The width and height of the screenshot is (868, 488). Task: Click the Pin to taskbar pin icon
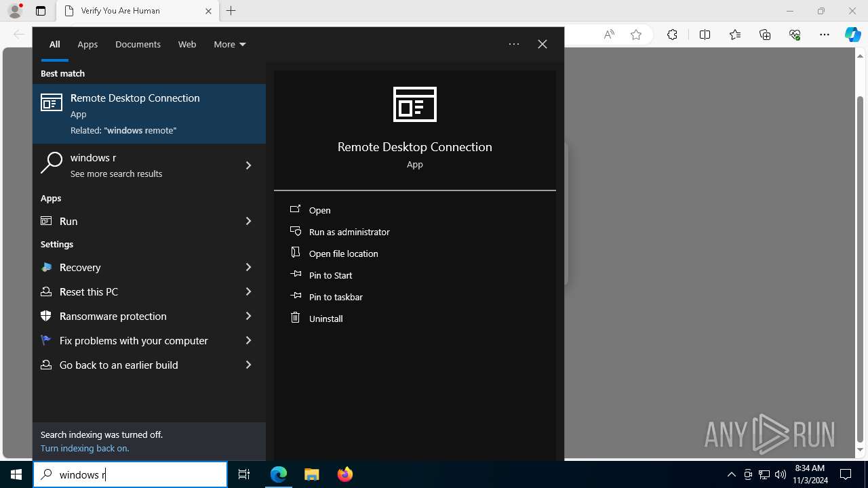[x=296, y=296]
